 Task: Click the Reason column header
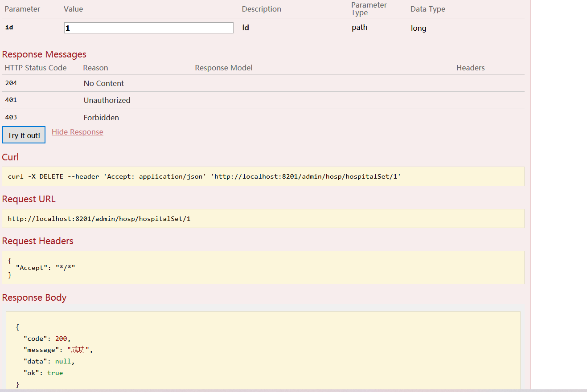click(x=95, y=68)
